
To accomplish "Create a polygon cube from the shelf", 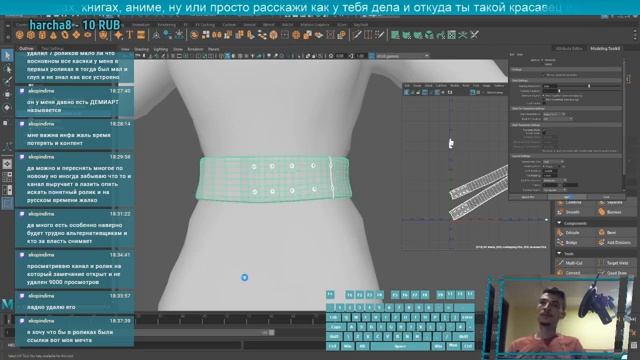I will point(31,36).
